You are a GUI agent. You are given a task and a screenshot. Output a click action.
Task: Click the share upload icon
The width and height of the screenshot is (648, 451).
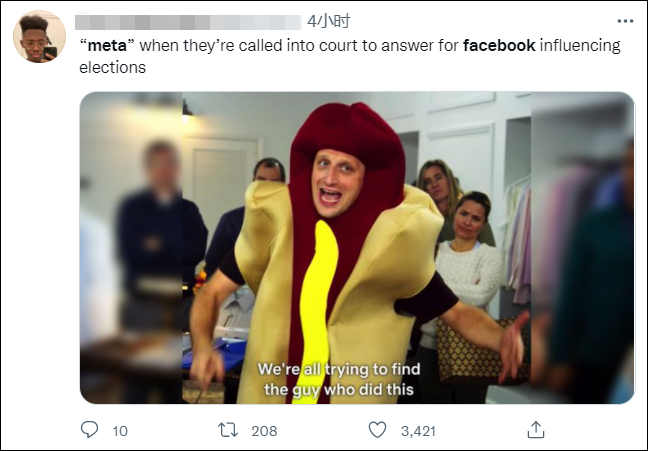coord(536,430)
